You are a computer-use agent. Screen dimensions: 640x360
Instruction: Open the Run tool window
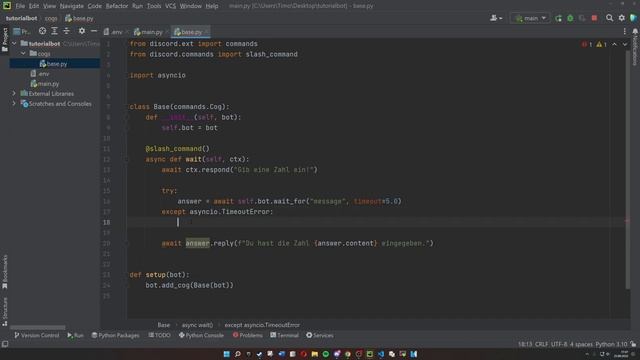point(76,335)
